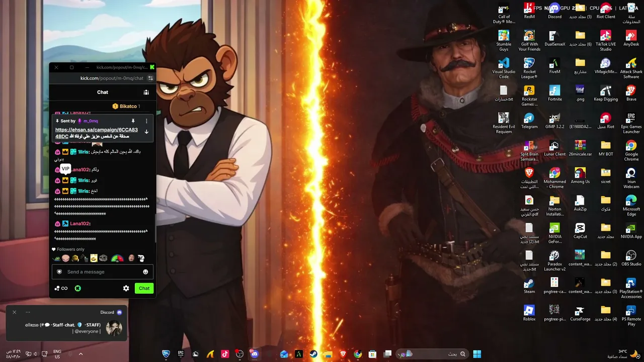Select the Brave browser desktop icon
The image size is (644, 362).
(631, 94)
